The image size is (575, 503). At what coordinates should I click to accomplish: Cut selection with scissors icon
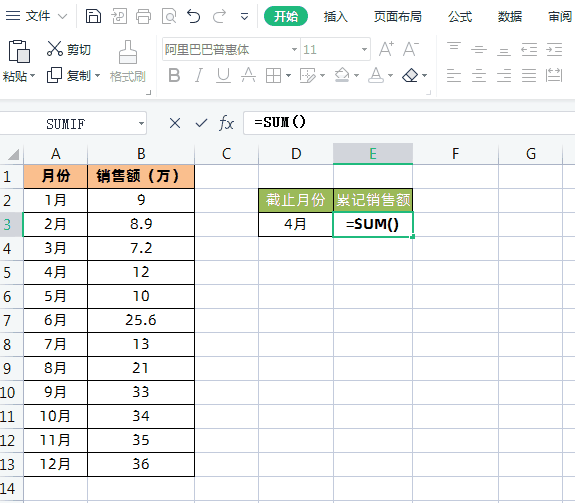pos(55,49)
